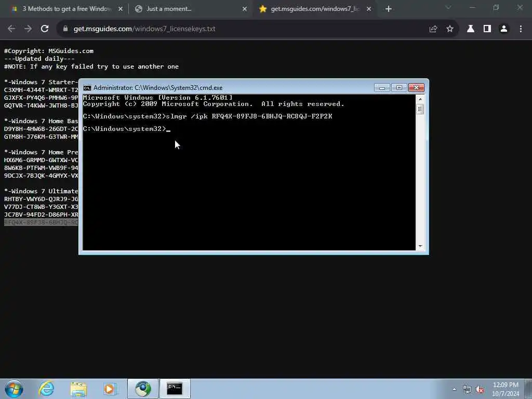Click the '*-Windows 7 Home Bas' heading
Screen dimensions: 532x399
(41, 121)
